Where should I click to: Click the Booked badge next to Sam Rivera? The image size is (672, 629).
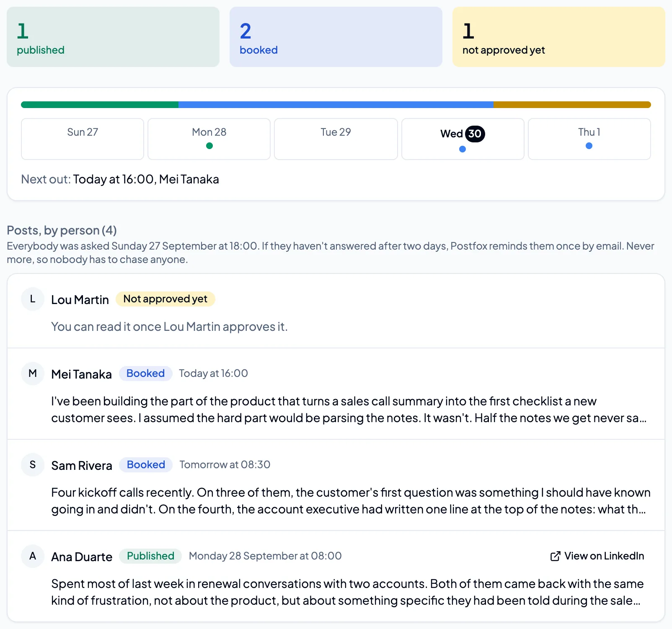tap(146, 465)
